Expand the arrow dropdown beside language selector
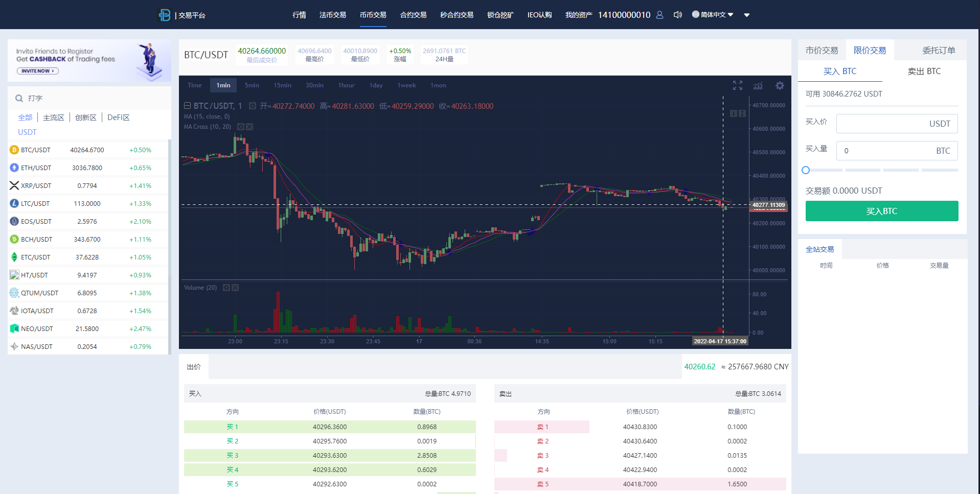The image size is (980, 494). pyautogui.click(x=746, y=15)
